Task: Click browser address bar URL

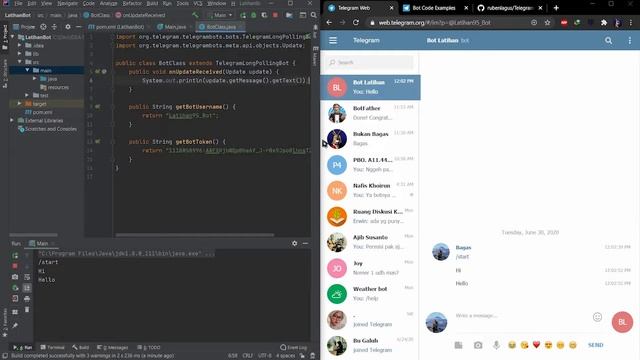Action: 435,22
